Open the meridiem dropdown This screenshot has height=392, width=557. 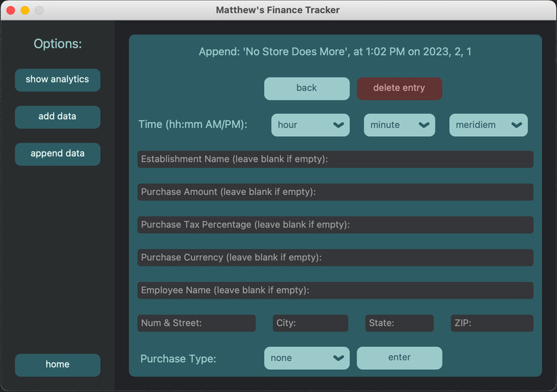489,125
